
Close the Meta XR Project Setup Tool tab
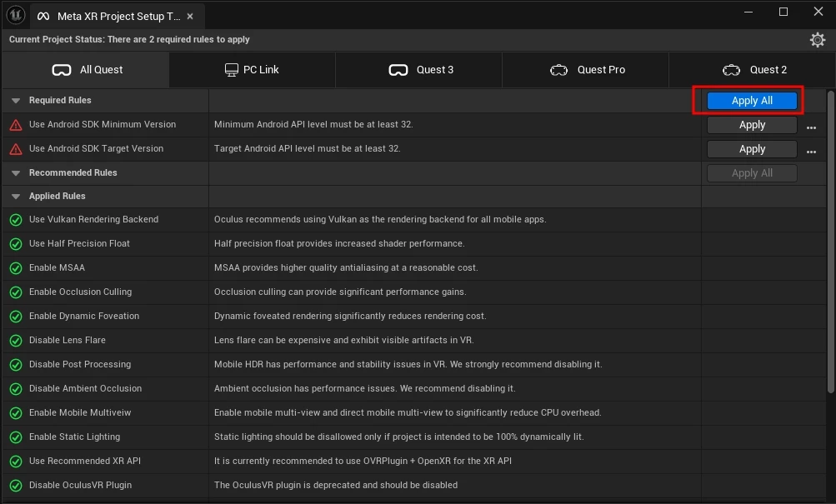190,17
